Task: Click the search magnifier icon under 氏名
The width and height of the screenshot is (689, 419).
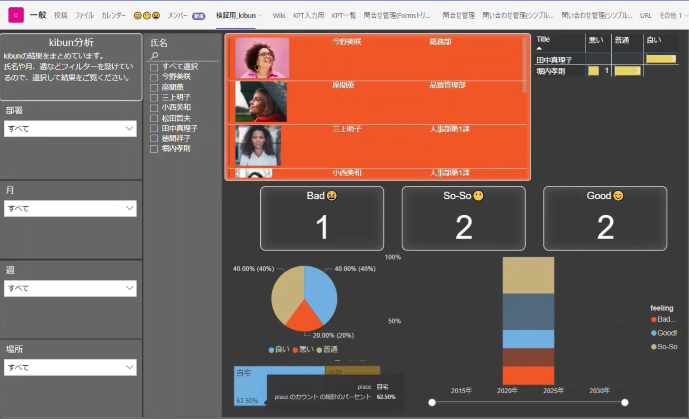Action: (x=154, y=56)
